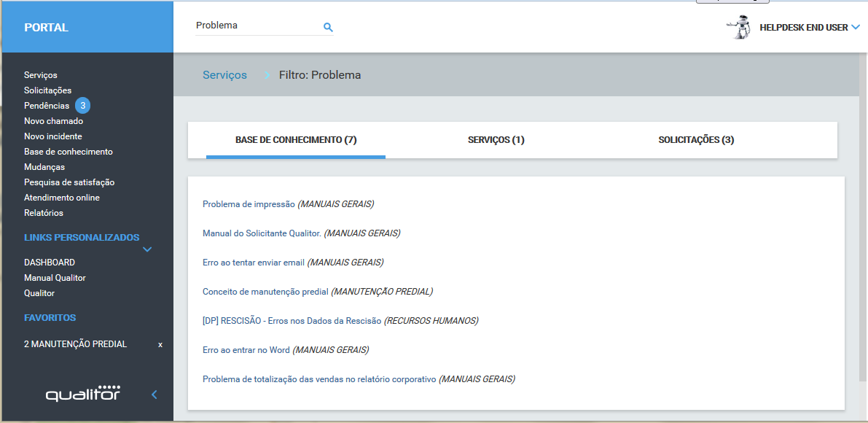Click the robot avatar icon

739,27
